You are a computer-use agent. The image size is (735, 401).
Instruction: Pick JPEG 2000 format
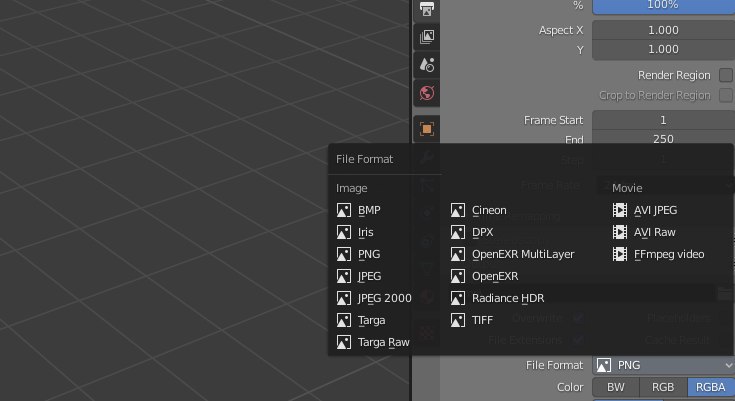(x=374, y=298)
